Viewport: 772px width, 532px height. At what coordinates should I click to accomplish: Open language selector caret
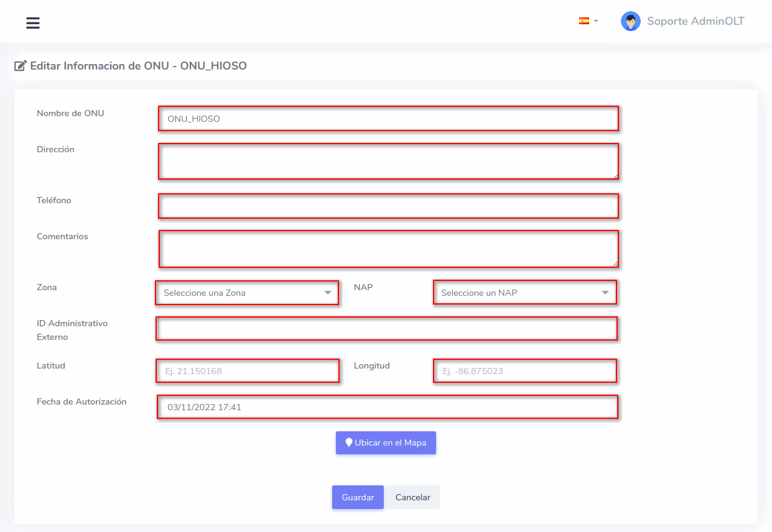click(596, 21)
